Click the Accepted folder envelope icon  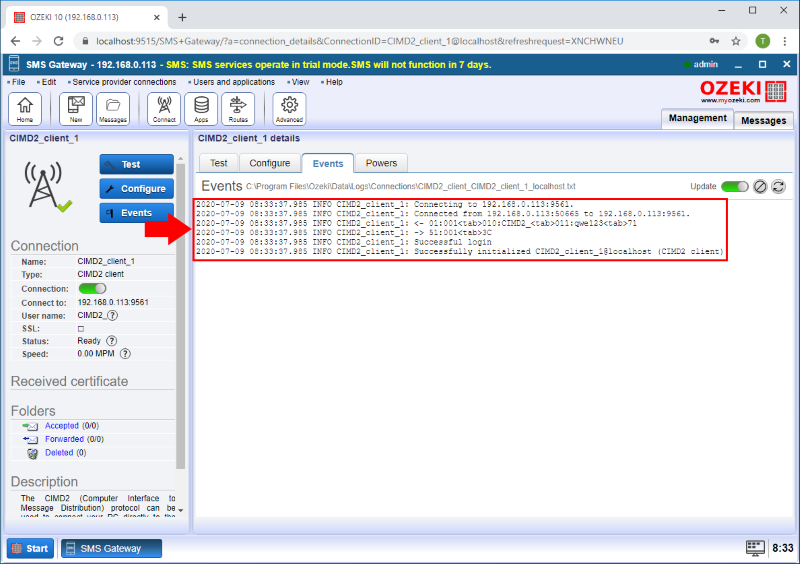pyautogui.click(x=30, y=426)
